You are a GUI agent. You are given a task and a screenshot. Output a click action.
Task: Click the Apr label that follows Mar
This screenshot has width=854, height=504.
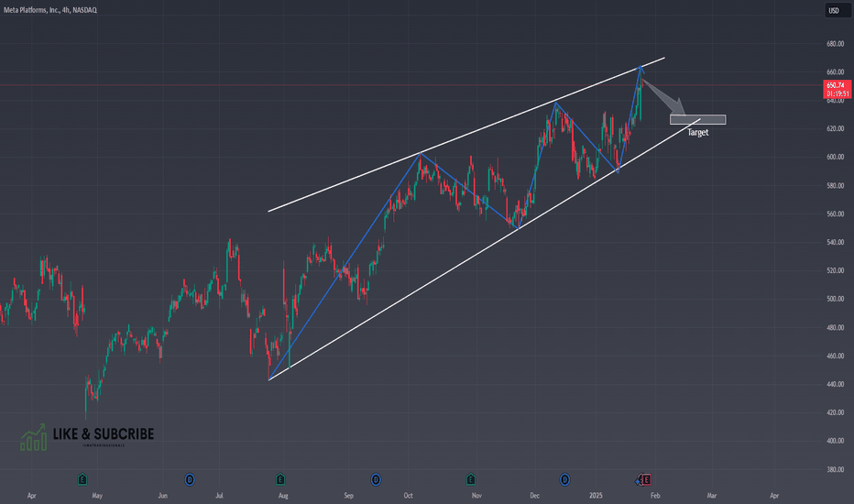click(x=774, y=496)
